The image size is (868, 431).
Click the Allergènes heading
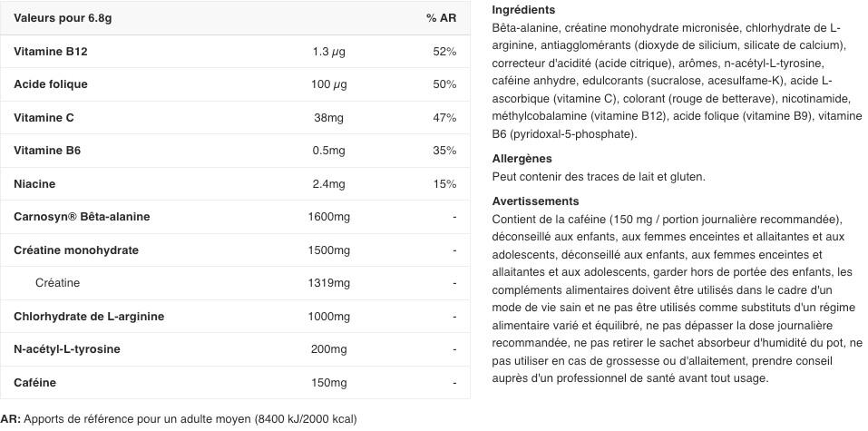tap(522, 159)
